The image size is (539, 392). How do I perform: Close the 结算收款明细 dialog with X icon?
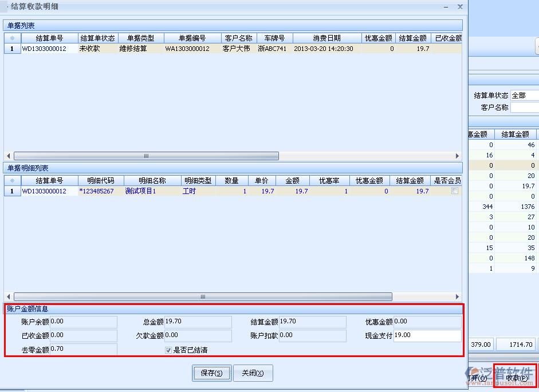[459, 7]
